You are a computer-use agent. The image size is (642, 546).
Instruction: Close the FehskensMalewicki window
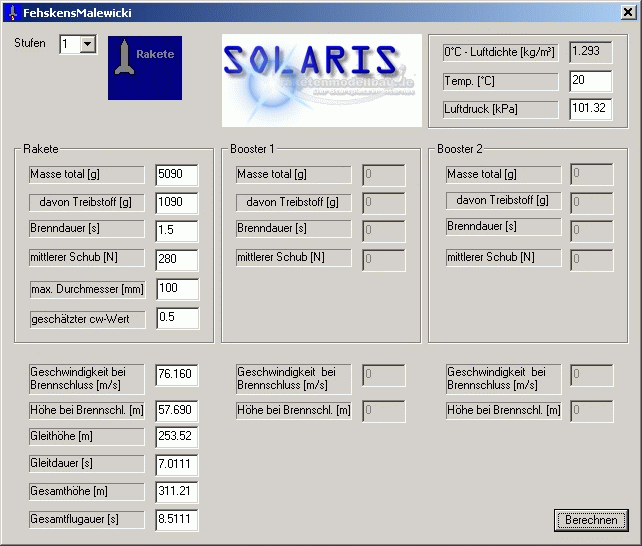[628, 12]
